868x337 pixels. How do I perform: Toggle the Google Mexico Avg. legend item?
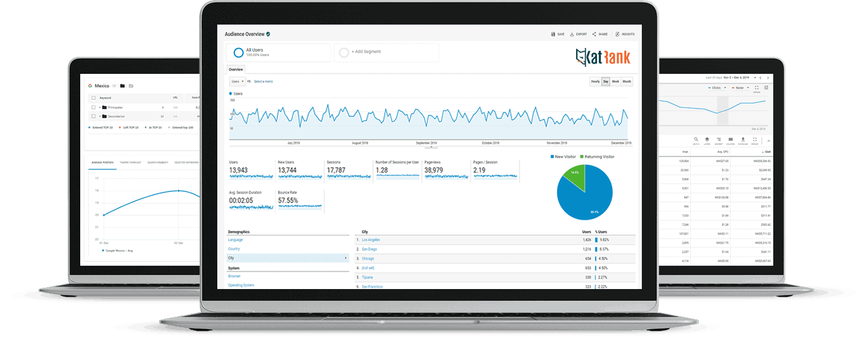[117, 251]
